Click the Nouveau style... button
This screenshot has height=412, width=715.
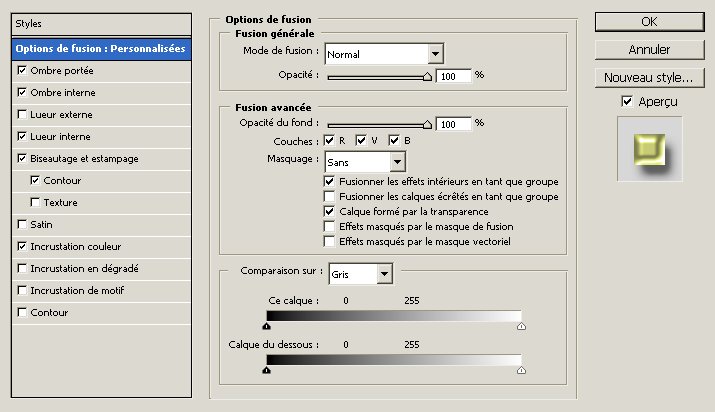coord(649,77)
